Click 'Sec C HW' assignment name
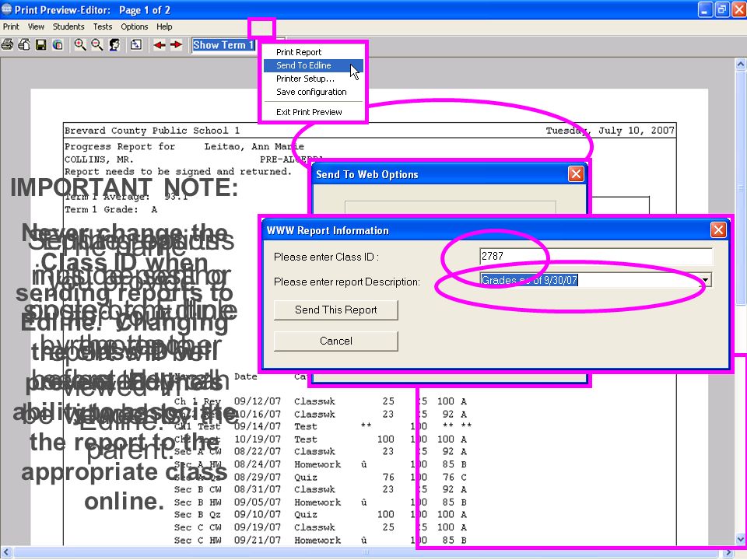Viewport: 747px width, 560px height. click(x=198, y=541)
